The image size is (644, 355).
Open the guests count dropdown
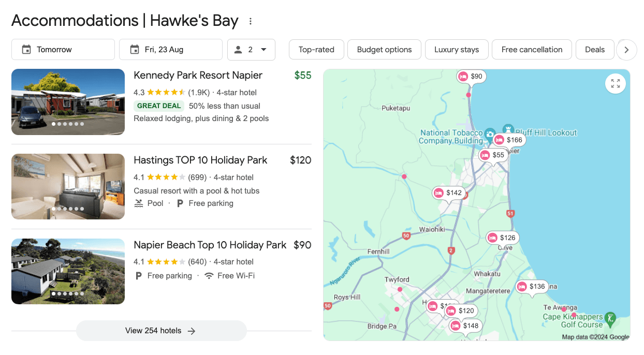click(251, 50)
